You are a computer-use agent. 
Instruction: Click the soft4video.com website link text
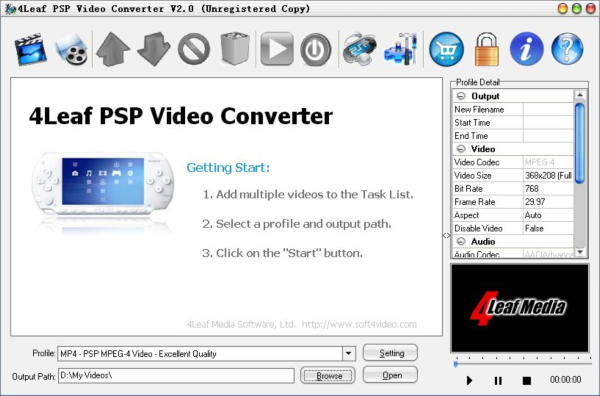(359, 324)
